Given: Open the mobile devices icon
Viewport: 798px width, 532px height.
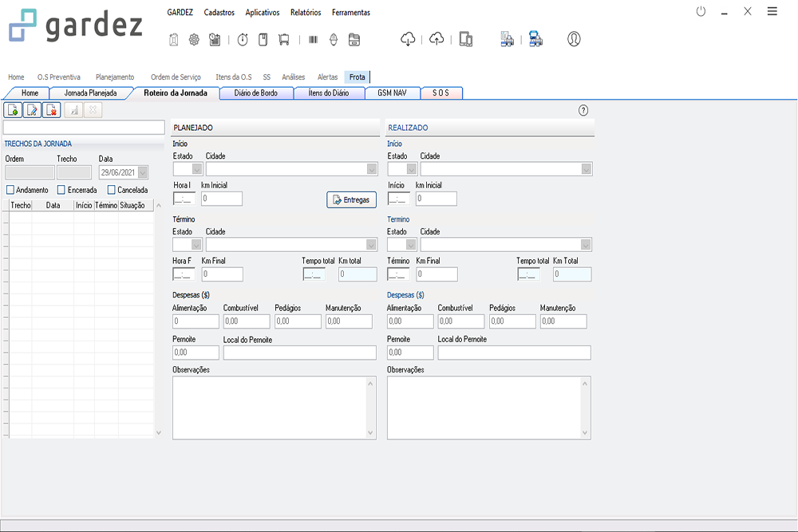Looking at the screenshot, I should (466, 38).
